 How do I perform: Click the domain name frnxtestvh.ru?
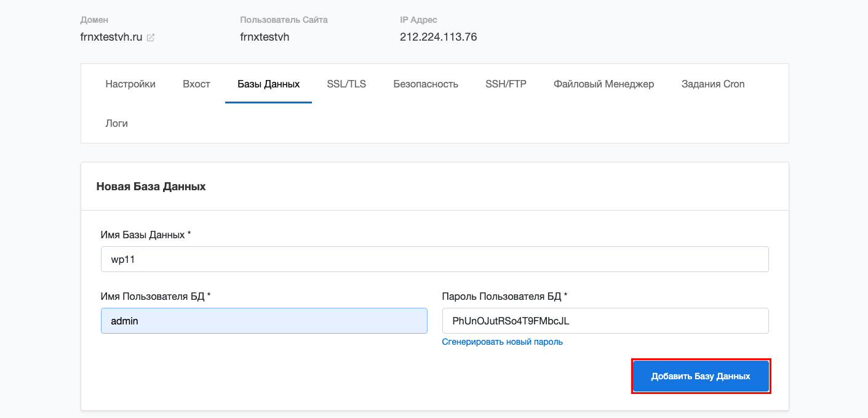click(x=111, y=37)
